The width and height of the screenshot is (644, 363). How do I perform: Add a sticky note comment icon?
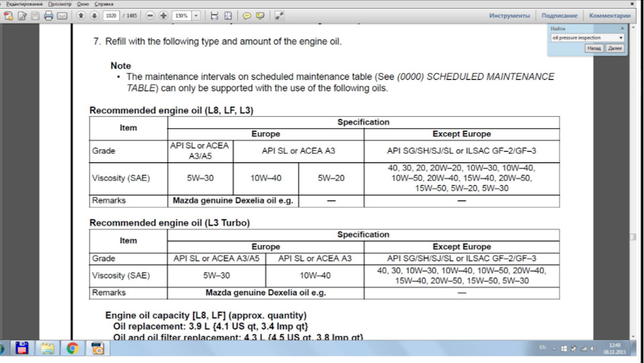click(247, 15)
